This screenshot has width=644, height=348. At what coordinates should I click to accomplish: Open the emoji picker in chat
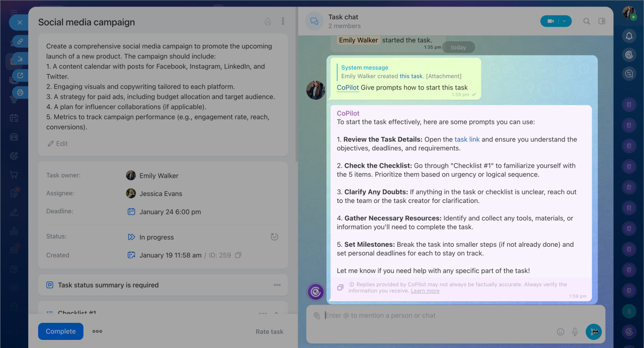pyautogui.click(x=560, y=331)
